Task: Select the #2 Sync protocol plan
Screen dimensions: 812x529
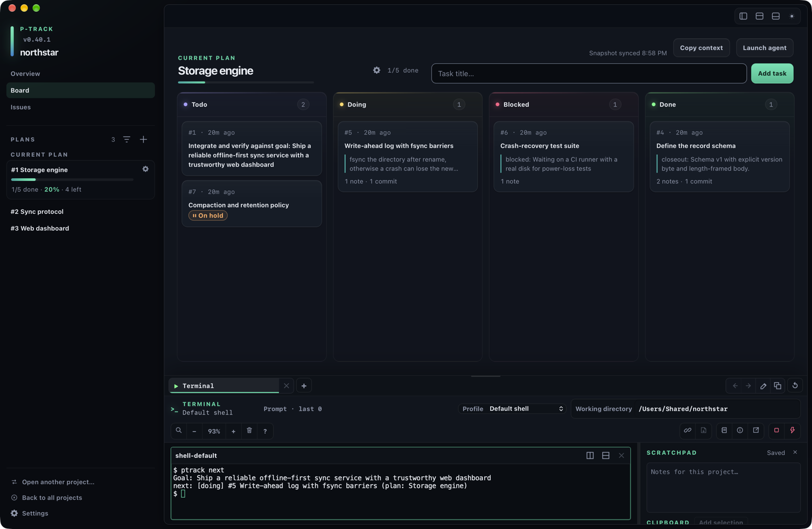Action: coord(81,212)
